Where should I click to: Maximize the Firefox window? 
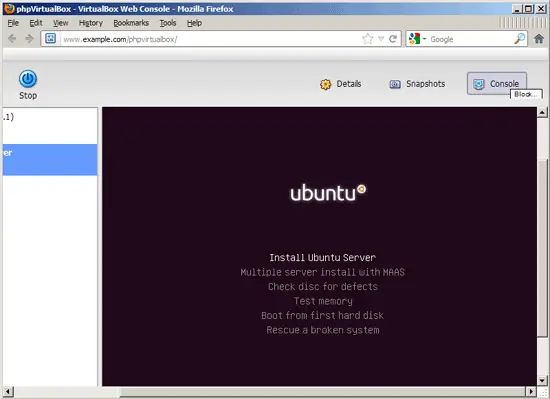528,9
